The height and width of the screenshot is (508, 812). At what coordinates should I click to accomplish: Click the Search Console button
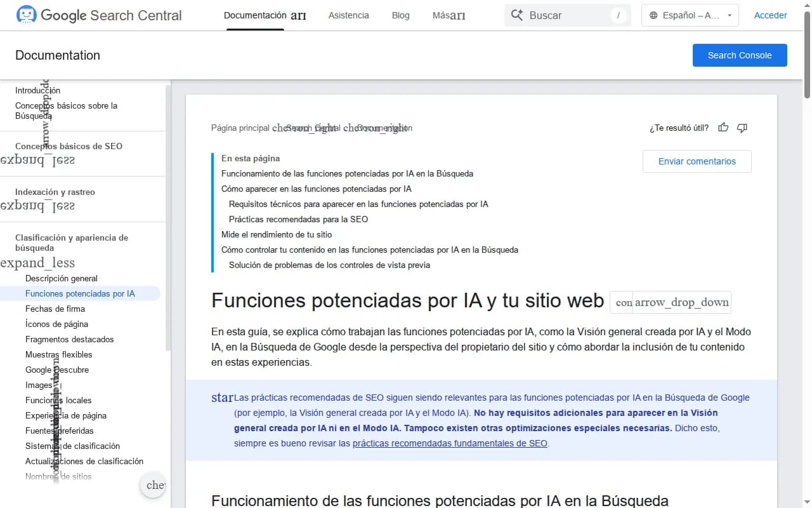[x=740, y=55]
